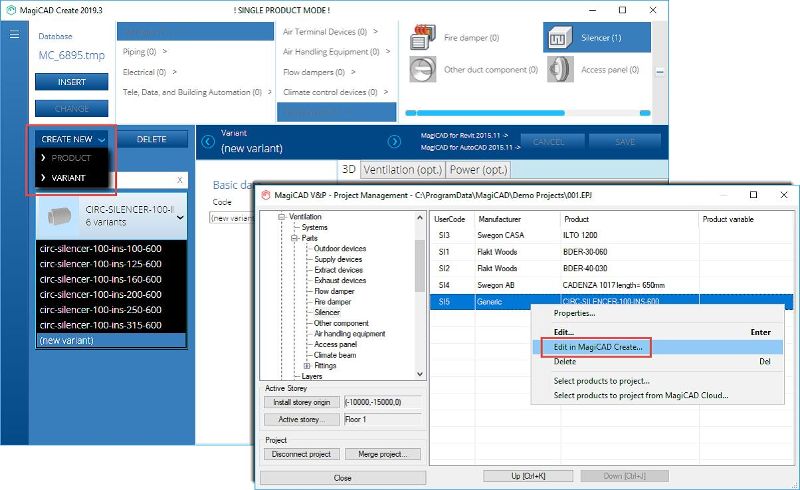The image size is (800, 490).
Task: Select the Other duct component icon
Action: click(x=422, y=69)
